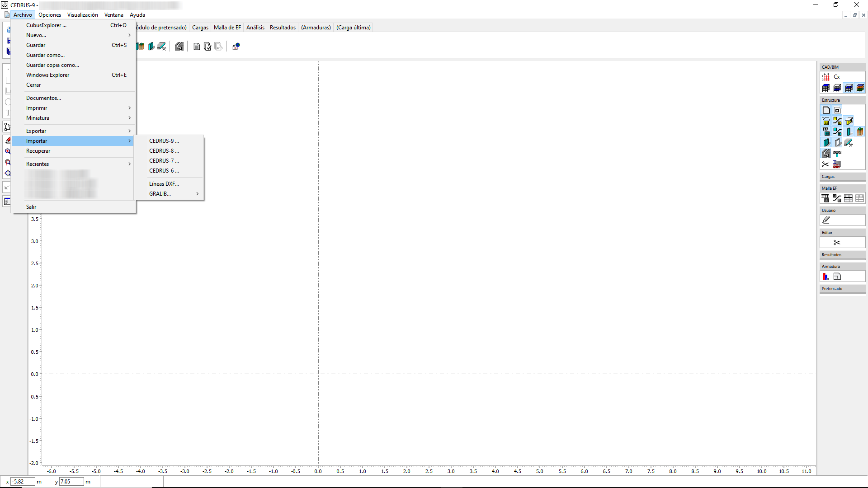Click the yellow beam section icon in Estructura

click(849, 121)
